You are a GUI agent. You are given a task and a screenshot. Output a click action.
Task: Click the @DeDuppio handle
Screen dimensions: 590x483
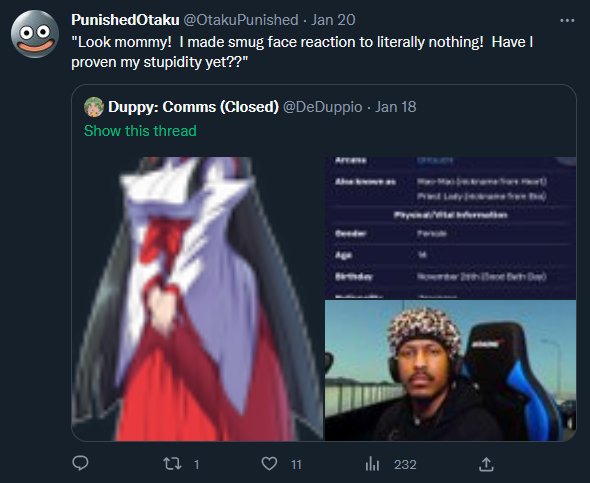click(x=322, y=107)
